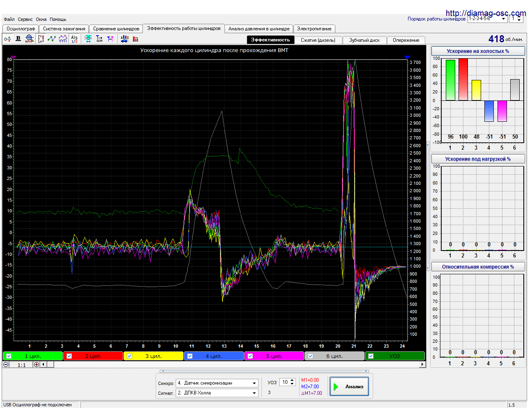Click the scrollbar right arrow
This screenshot has height=410, width=532.
tap(422, 364)
